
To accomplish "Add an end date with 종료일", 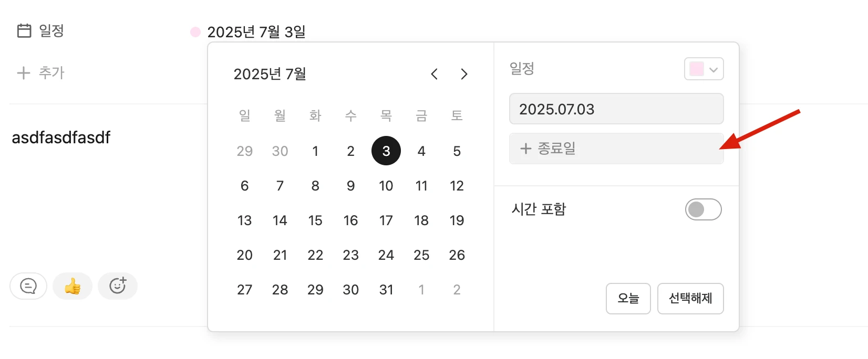I will click(616, 149).
